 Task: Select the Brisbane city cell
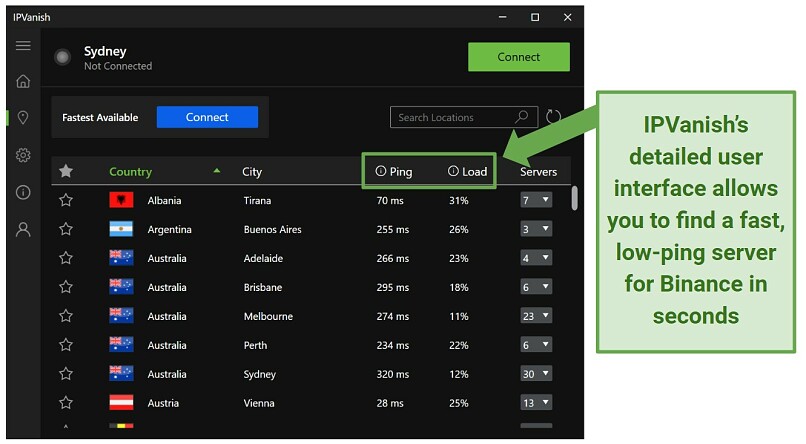tap(263, 287)
